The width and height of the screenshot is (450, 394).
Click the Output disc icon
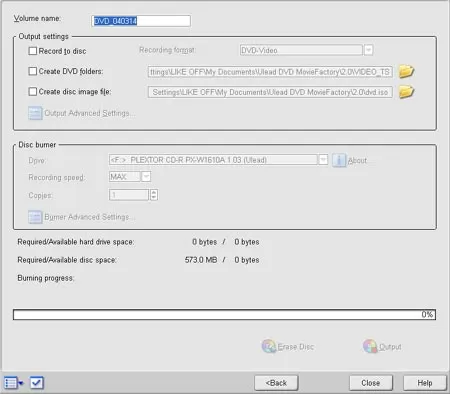(x=370, y=346)
